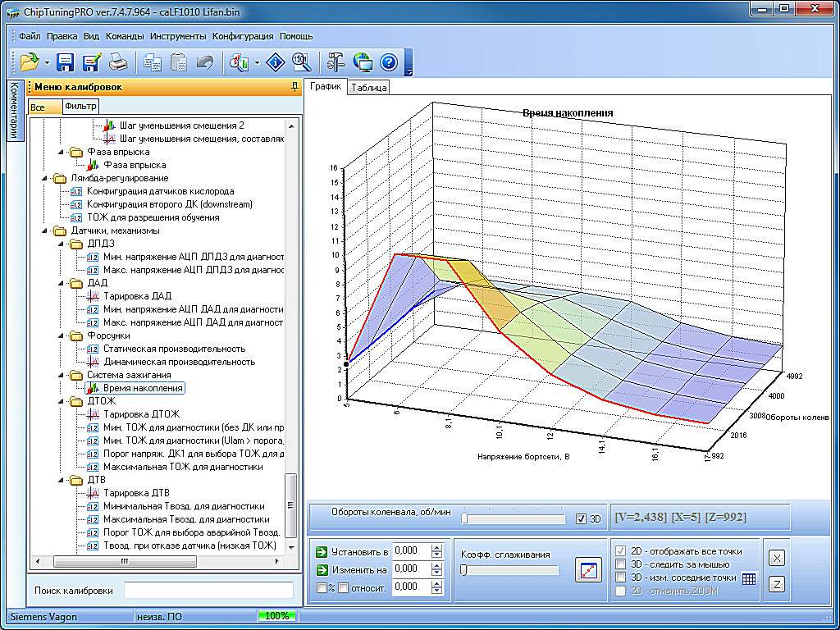Enable '3D - следить за мышью' checkbox
840x630 pixels.
point(621,564)
